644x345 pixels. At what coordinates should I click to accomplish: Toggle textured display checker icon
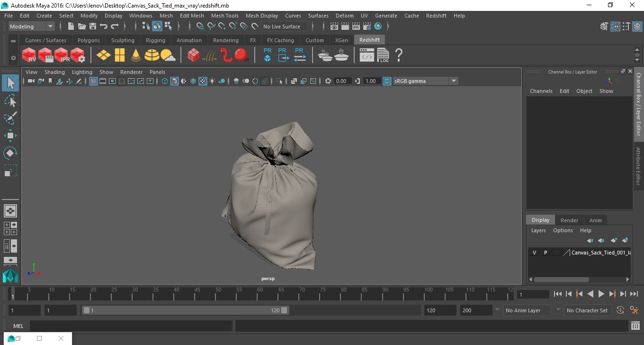(203, 81)
